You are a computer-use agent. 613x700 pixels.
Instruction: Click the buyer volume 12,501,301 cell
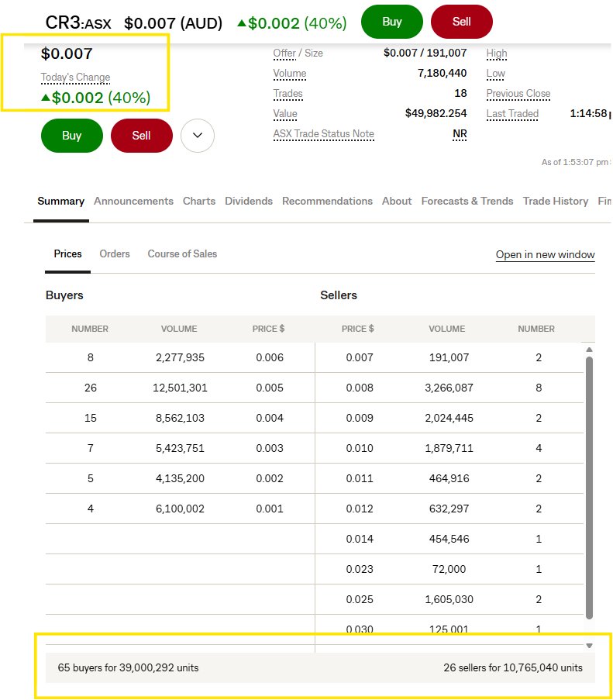pos(180,388)
